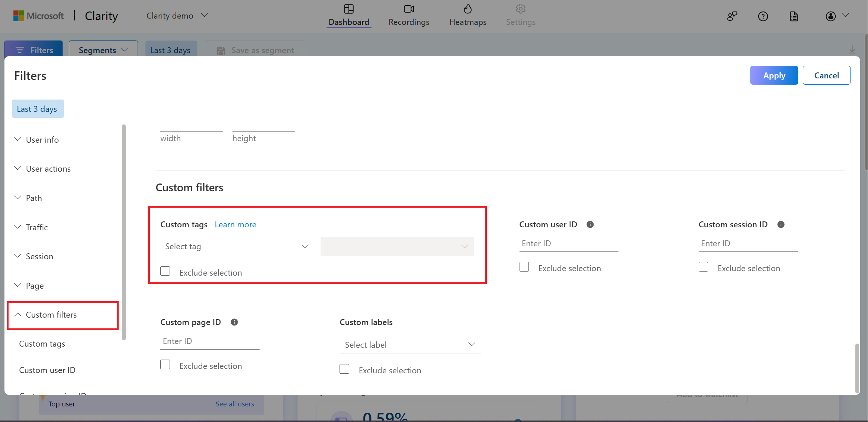Open the Help icon

pyautogui.click(x=763, y=16)
